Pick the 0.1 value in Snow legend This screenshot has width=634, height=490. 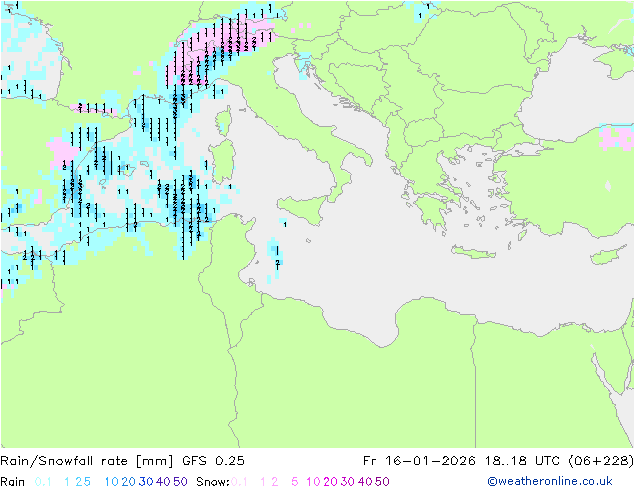[239, 482]
